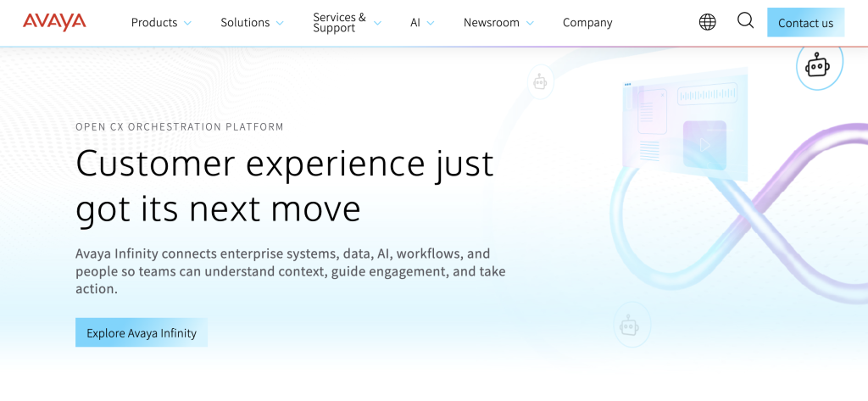Click the 'Customer experience just got its next move' headline
The width and height of the screenshot is (868, 401).
[x=285, y=187]
